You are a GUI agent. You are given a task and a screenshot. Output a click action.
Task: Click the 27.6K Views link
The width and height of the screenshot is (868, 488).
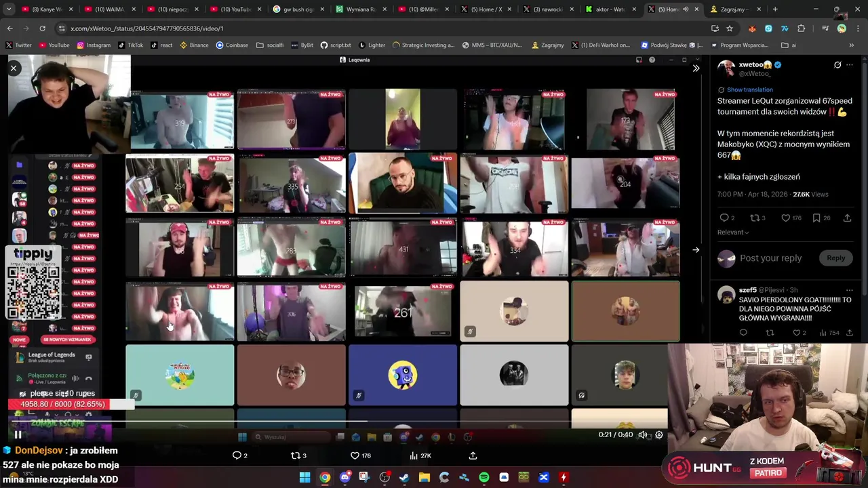(810, 195)
